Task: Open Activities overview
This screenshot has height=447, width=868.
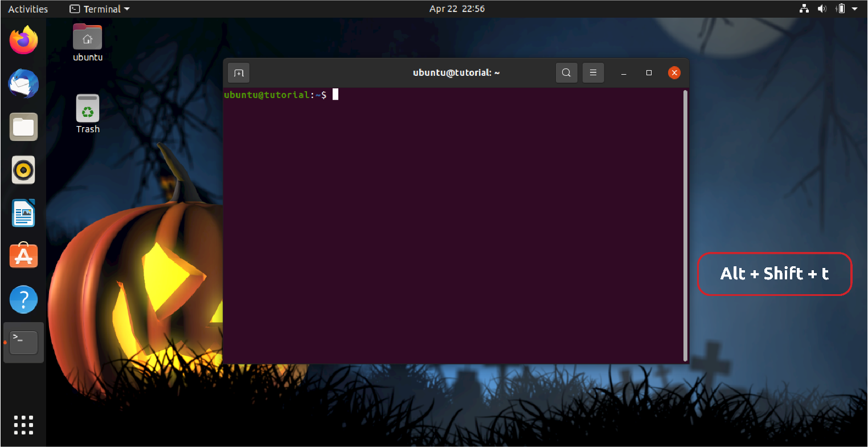Action: point(28,9)
